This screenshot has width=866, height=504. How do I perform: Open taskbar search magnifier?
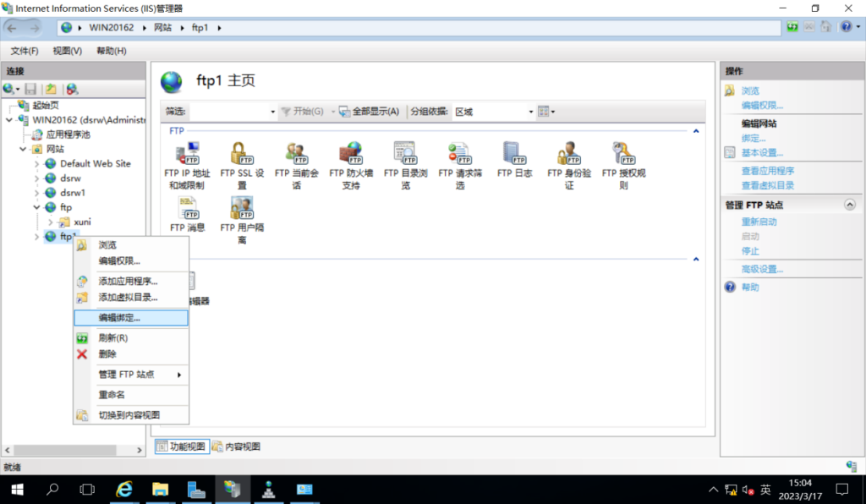tap(52, 489)
